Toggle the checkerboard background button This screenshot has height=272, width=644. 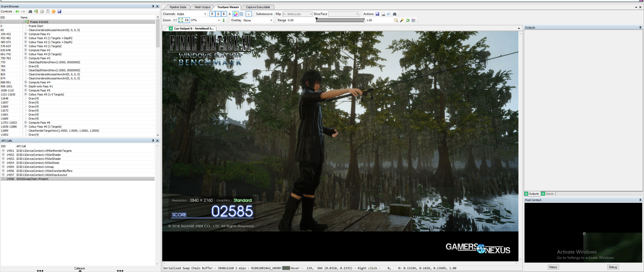coord(241,14)
